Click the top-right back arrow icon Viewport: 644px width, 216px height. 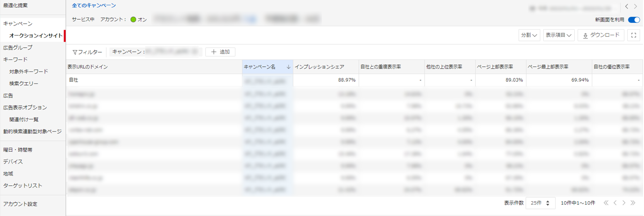click(626, 7)
